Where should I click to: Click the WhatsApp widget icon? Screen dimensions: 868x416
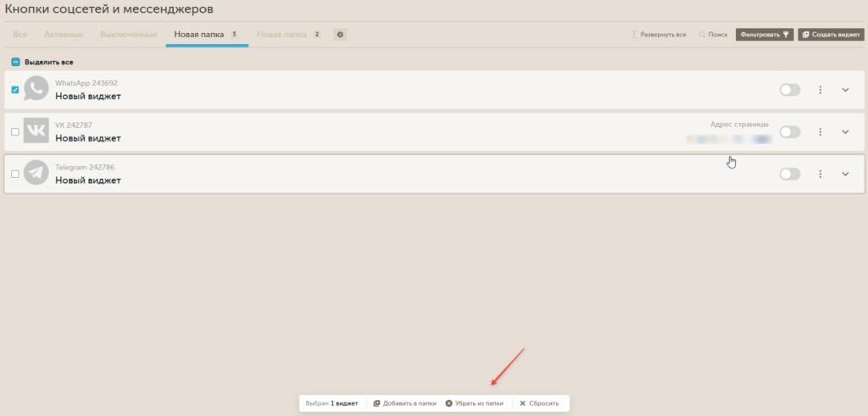point(36,89)
